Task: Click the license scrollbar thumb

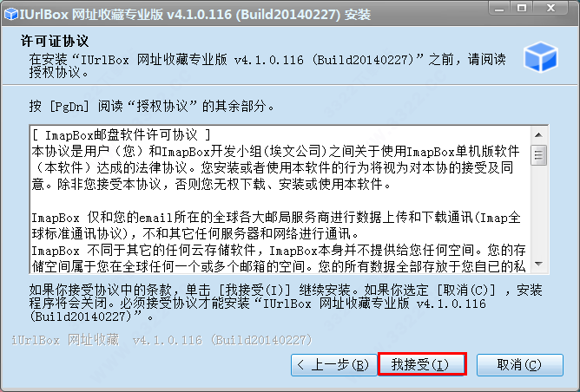Action: (538, 155)
